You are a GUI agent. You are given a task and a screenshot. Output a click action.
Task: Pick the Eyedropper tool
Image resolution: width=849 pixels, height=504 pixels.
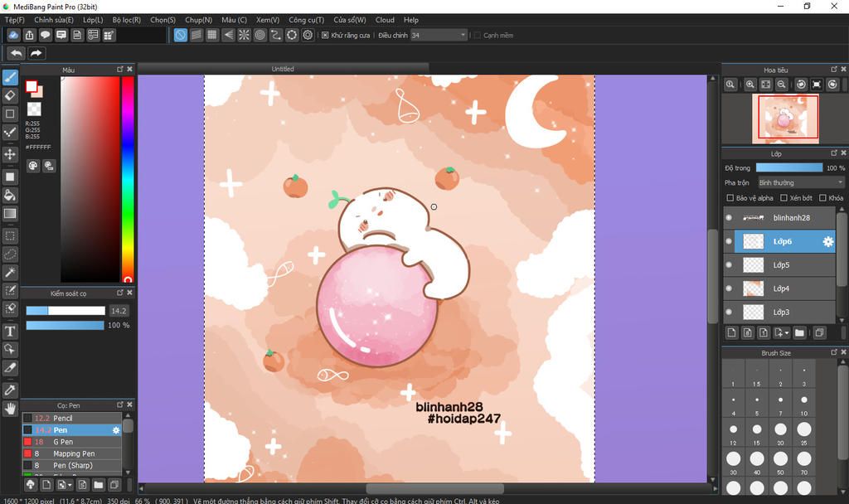[x=10, y=390]
